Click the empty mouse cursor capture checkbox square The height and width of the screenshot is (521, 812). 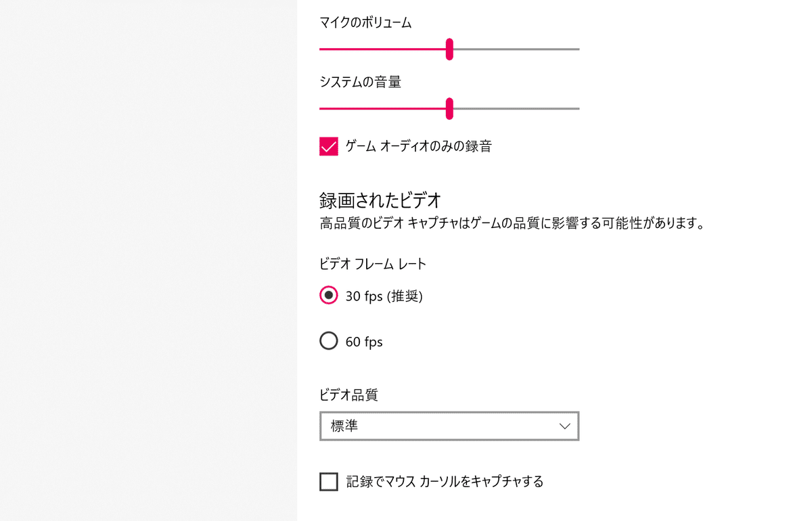pos(328,482)
